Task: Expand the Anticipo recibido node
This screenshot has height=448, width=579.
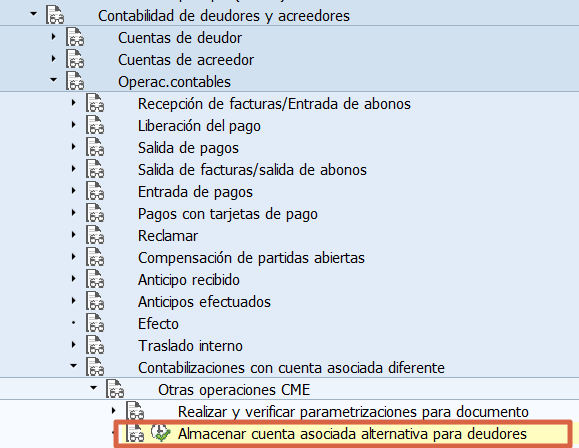Action: 73,279
